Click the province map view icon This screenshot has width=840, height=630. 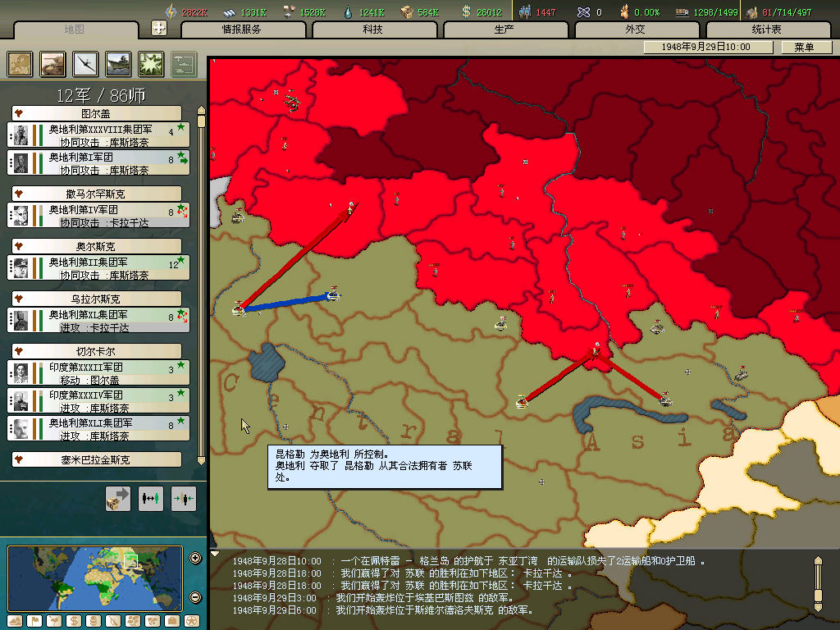(x=21, y=64)
